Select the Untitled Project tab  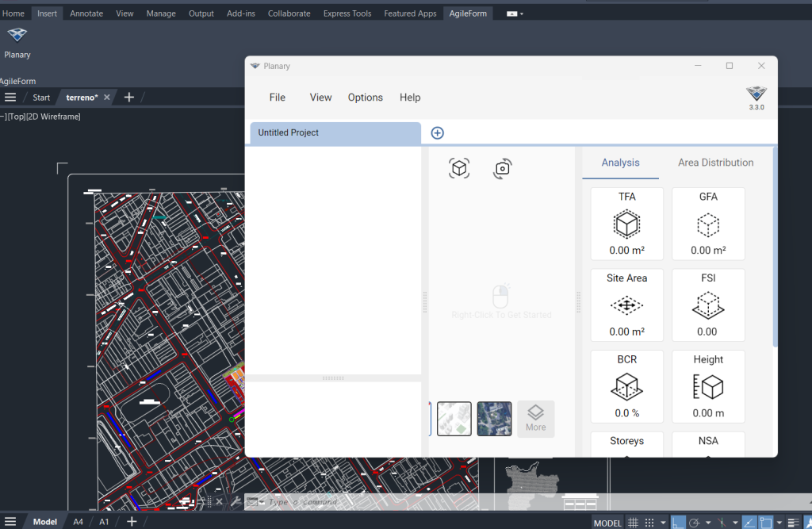[x=335, y=133]
